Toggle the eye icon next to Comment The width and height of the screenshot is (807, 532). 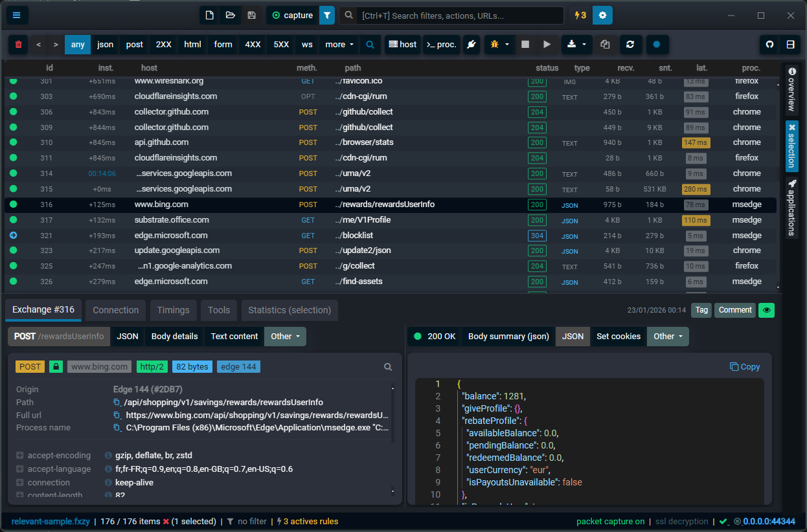(766, 310)
